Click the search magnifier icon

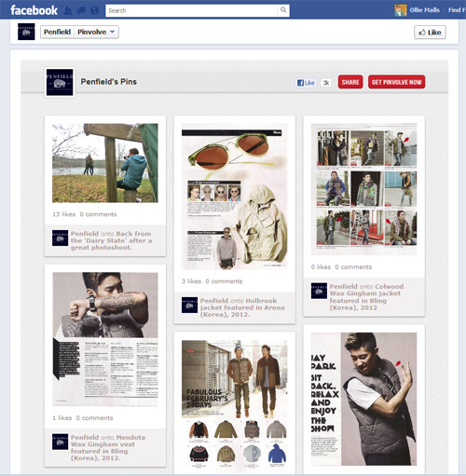(x=283, y=10)
